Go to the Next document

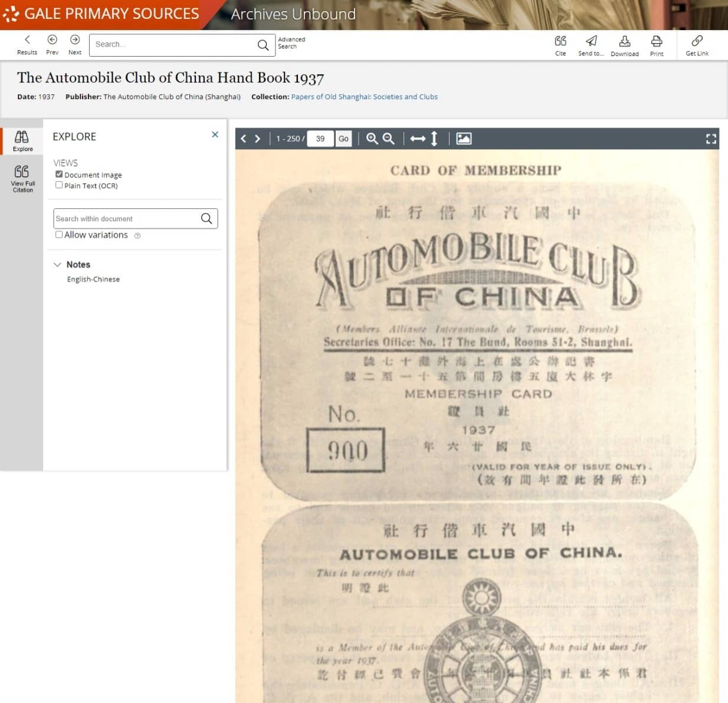[75, 45]
